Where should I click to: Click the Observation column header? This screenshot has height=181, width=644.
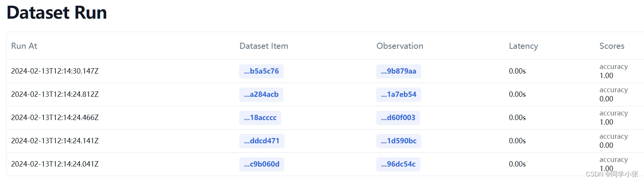coord(400,46)
